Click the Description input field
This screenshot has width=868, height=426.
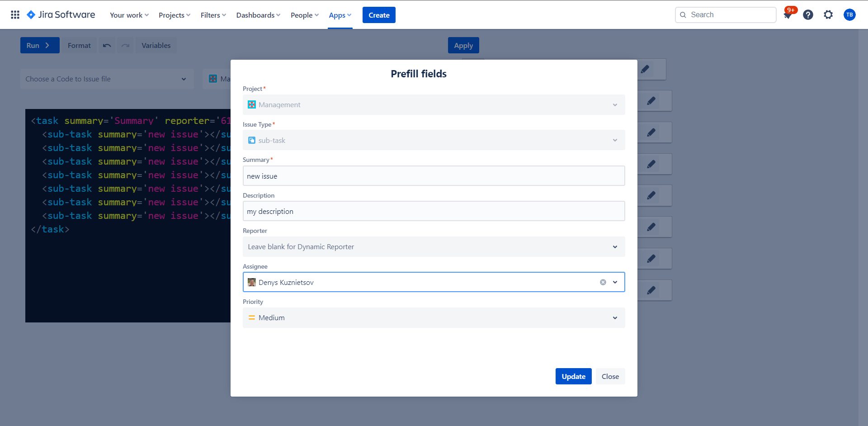434,211
